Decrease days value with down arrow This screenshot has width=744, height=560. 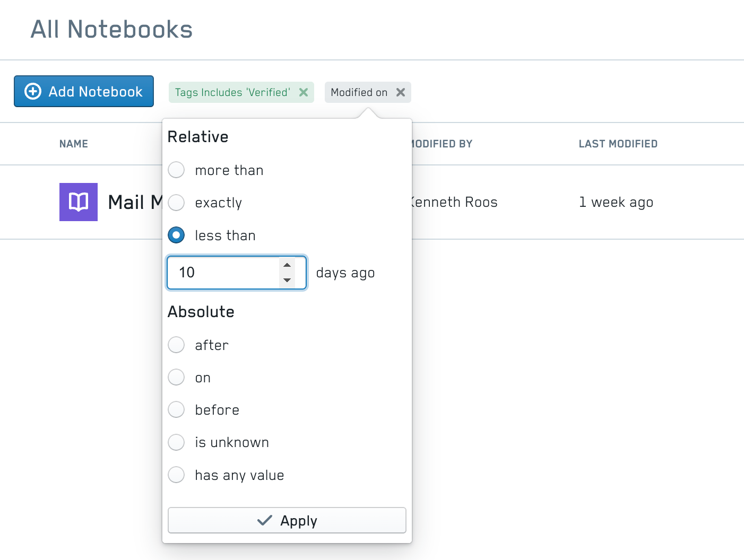[287, 280]
